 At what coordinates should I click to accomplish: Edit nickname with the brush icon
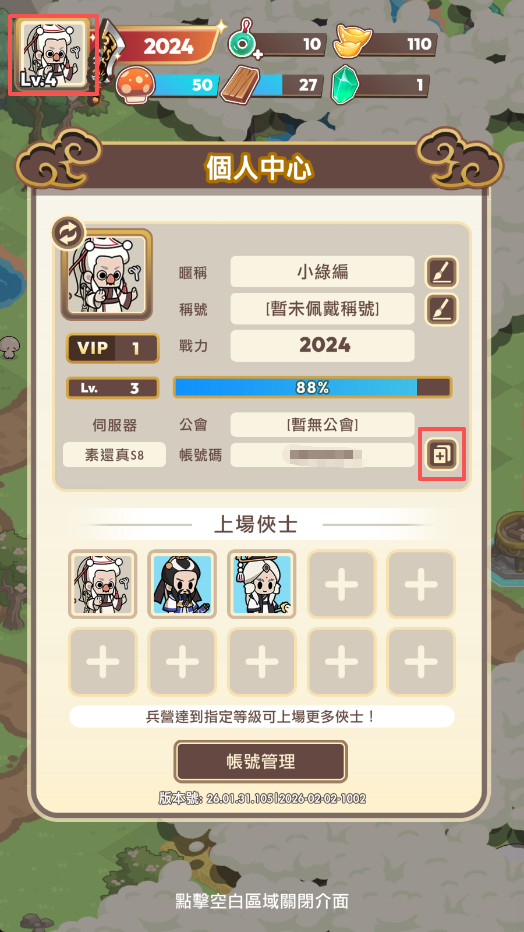[x=442, y=272]
